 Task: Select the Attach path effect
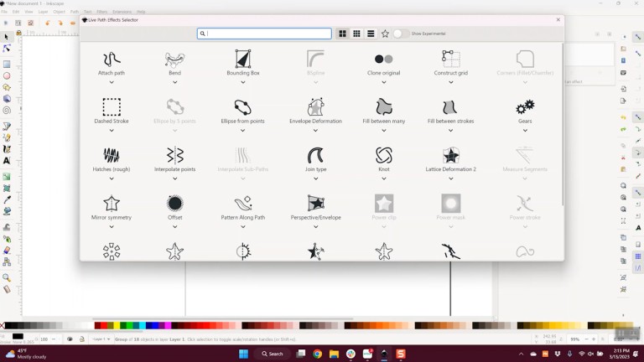(112, 60)
